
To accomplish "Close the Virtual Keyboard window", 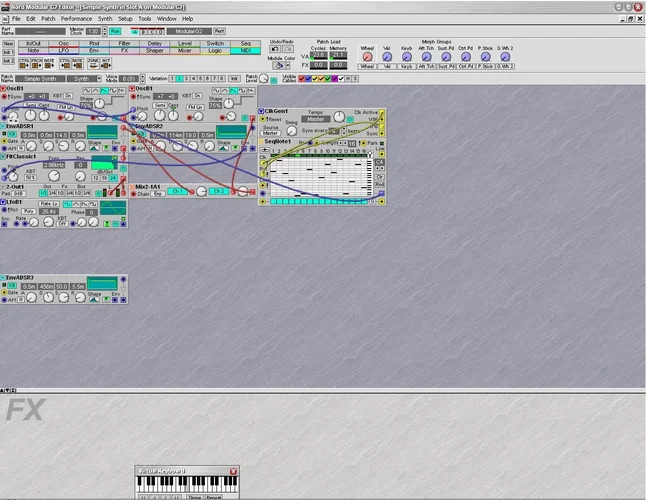I will 233,471.
